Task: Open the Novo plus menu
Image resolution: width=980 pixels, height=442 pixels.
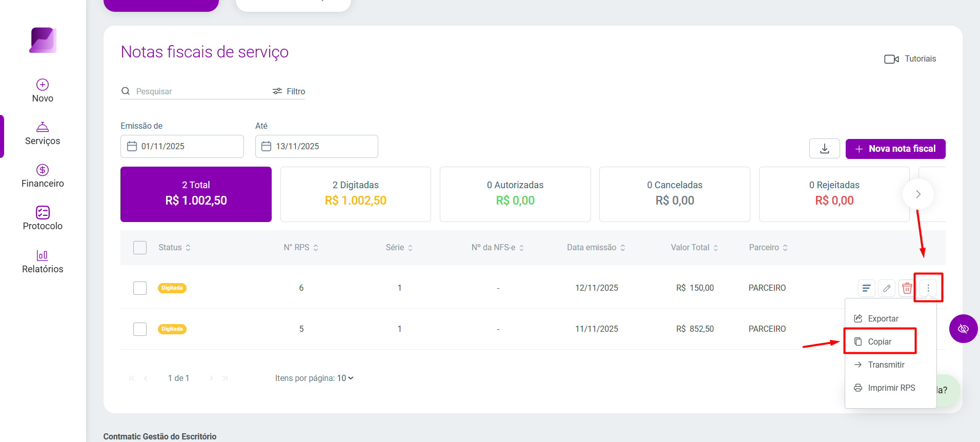Action: click(x=43, y=91)
